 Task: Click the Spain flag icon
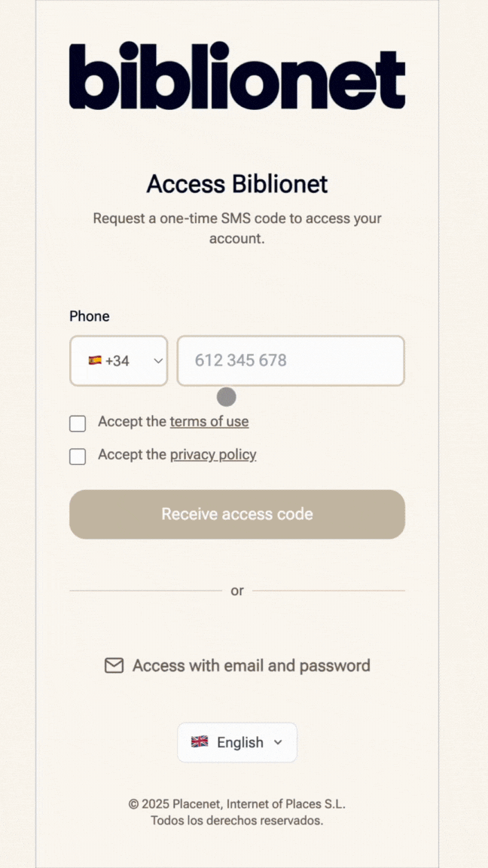[95, 360]
